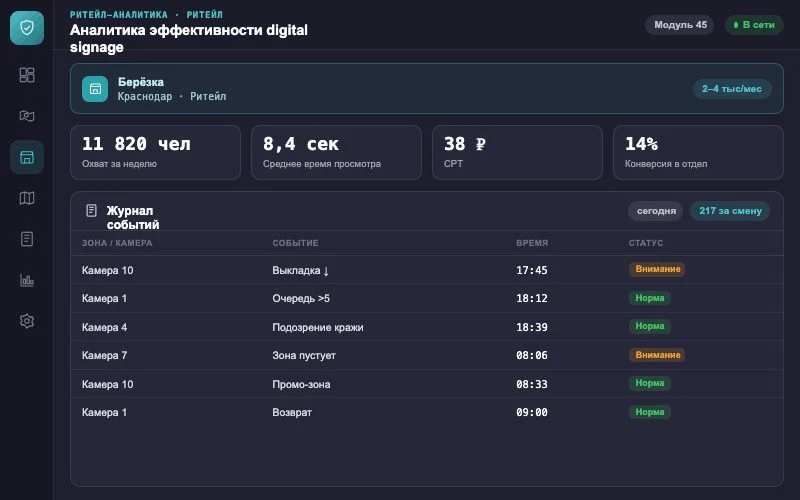Click the СТАТУС column header

pyautogui.click(x=645, y=243)
